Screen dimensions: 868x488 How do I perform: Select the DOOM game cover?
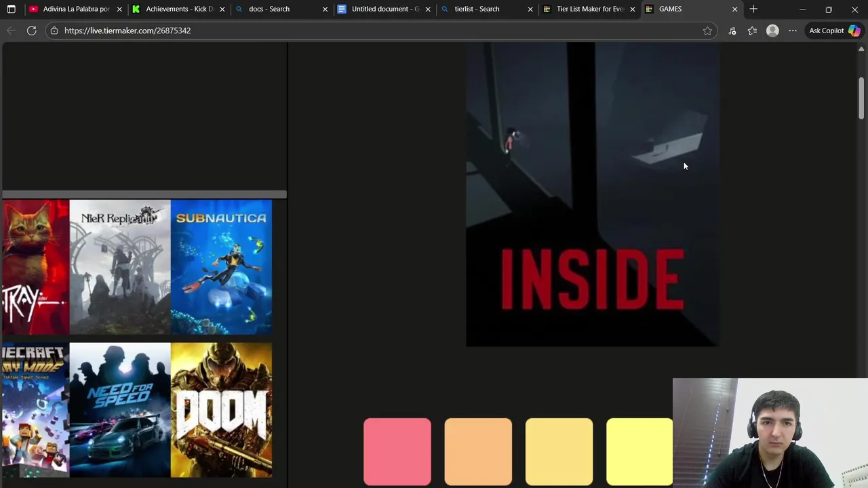[222, 410]
